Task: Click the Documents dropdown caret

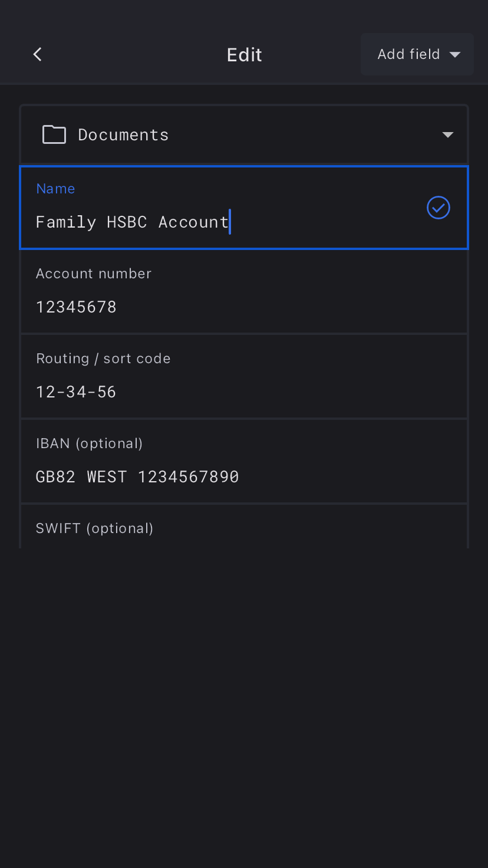Action: coord(448,135)
